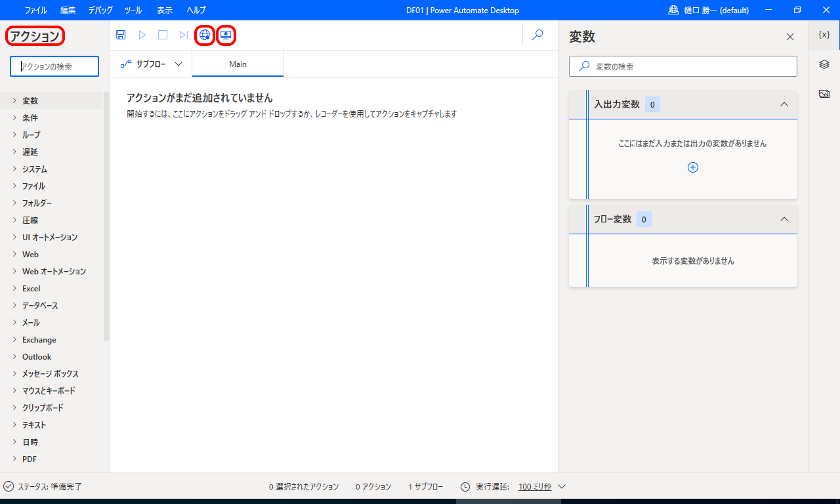Collapse the 入出力変数 section
The image size is (840, 504).
pos(784,104)
